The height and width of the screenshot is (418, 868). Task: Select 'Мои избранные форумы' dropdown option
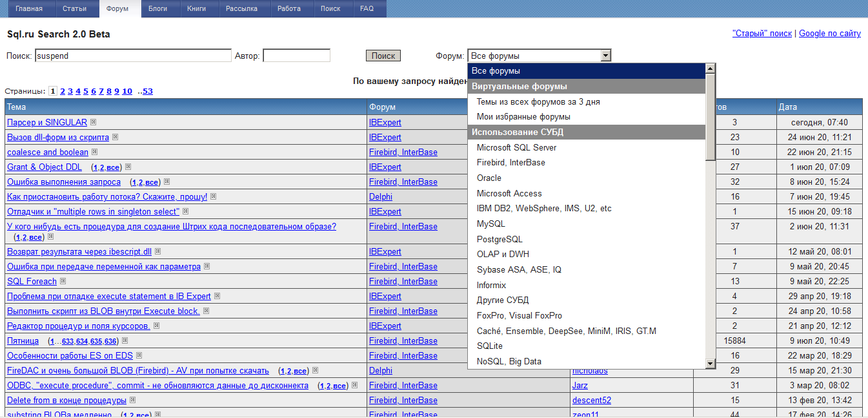[523, 117]
